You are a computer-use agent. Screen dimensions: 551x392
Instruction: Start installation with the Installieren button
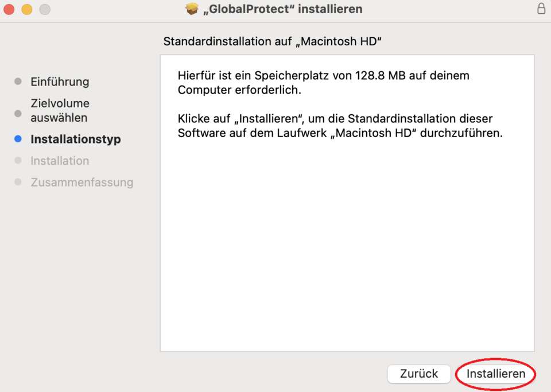(495, 374)
